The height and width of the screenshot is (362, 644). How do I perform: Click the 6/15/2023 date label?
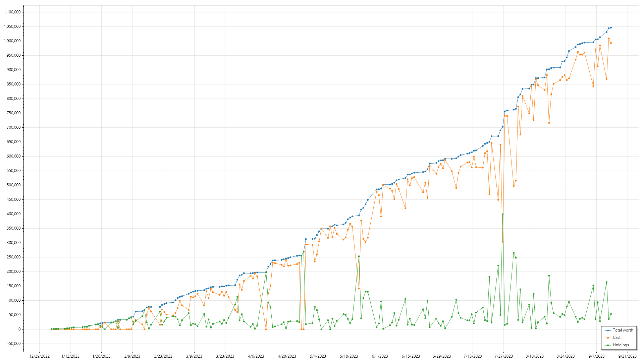point(411,356)
